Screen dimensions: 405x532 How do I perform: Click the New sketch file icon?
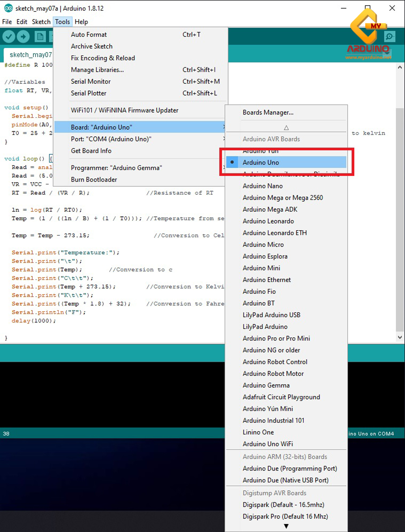[40, 36]
